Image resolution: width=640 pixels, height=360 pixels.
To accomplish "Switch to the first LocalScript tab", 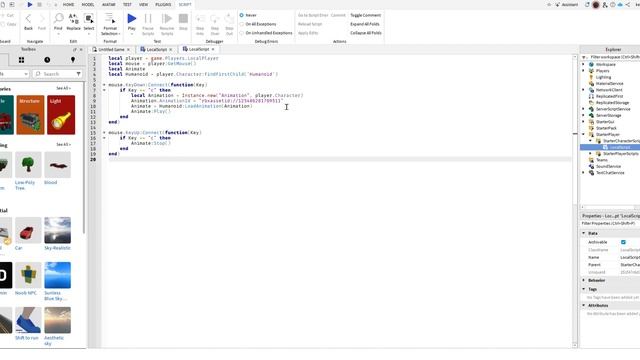I will 156,49.
